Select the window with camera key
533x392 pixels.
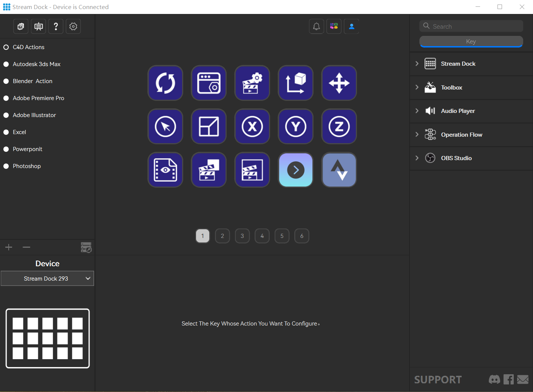click(x=209, y=83)
